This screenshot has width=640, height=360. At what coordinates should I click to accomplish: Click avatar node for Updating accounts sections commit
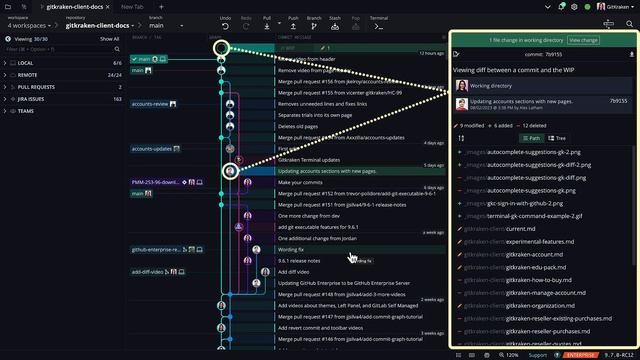pos(230,171)
